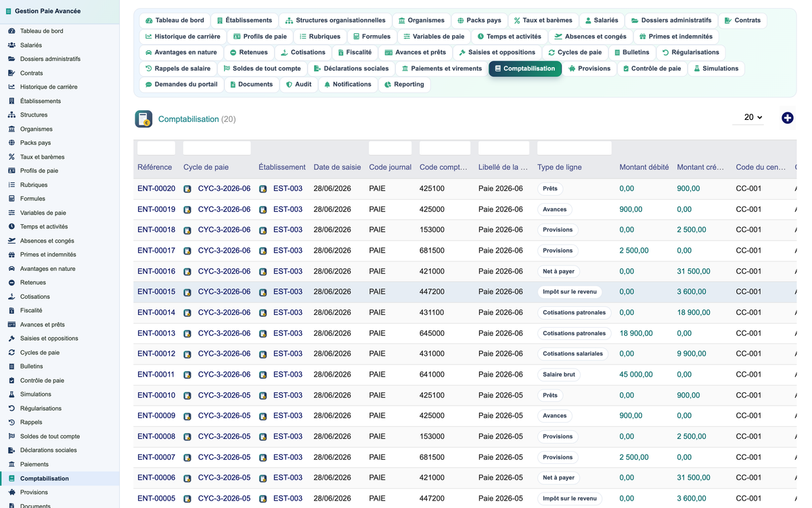Click the Packs pays globe icon in sidebar
This screenshot has height=508, width=812.
pyautogui.click(x=12, y=143)
